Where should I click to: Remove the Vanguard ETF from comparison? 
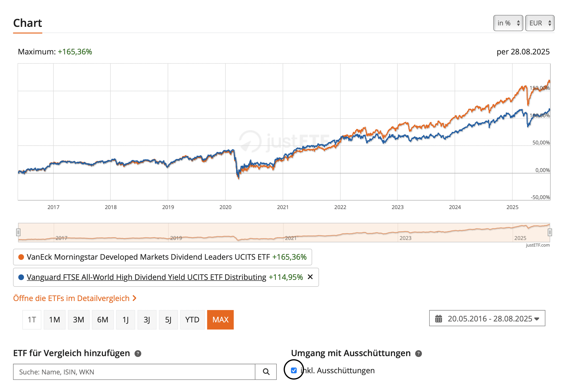coord(310,277)
